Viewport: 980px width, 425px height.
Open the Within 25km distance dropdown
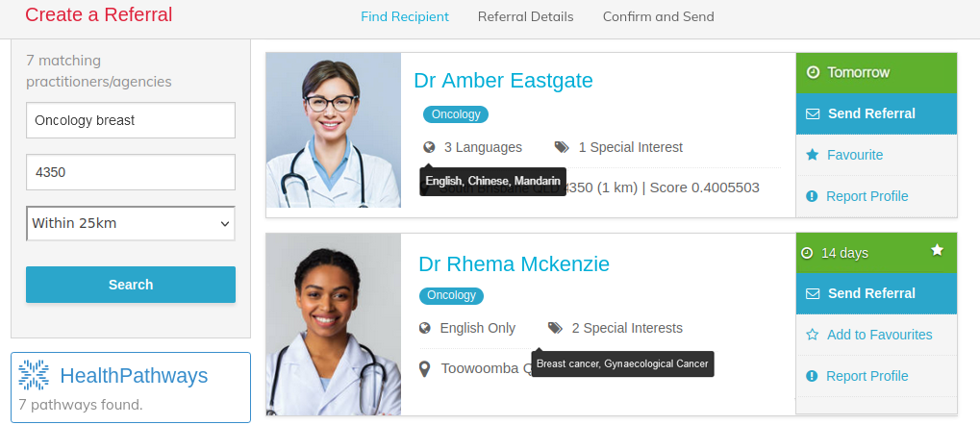pyautogui.click(x=131, y=223)
